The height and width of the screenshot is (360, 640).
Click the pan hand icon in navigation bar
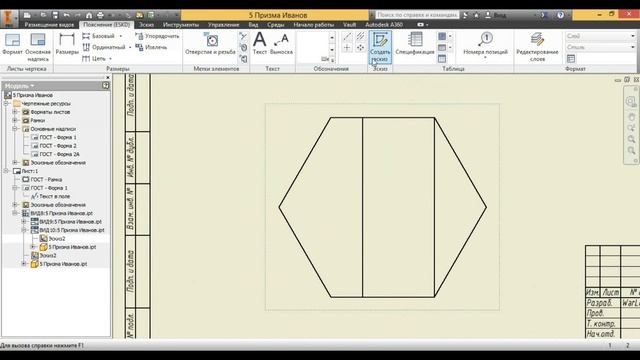click(x=631, y=118)
